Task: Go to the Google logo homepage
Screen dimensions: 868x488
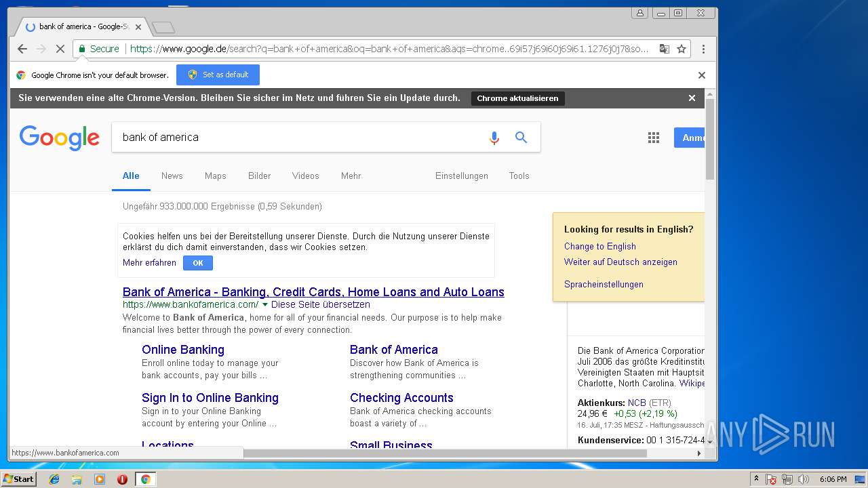Action: 60,138
